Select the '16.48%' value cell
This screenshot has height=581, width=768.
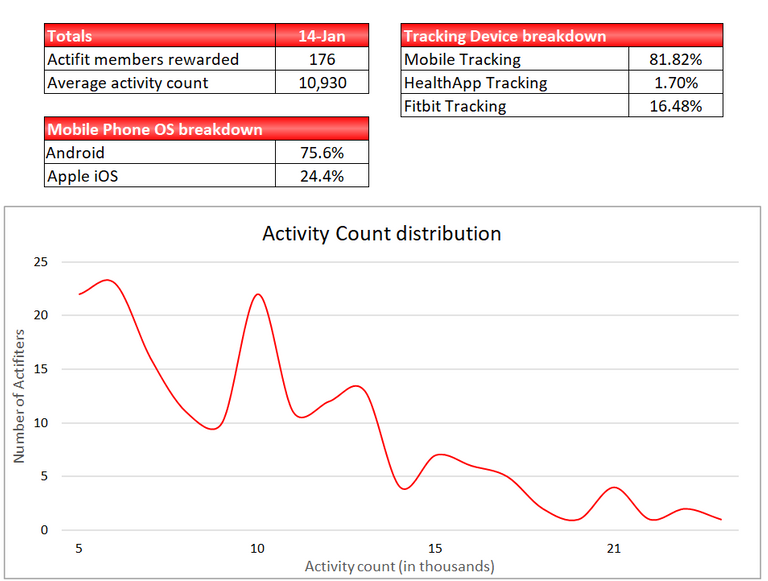pyautogui.click(x=675, y=105)
